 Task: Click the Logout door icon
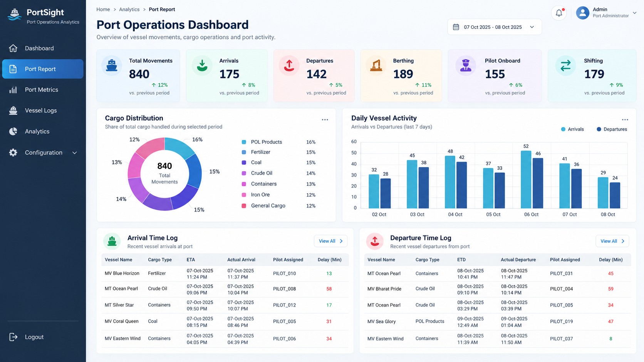click(13, 337)
